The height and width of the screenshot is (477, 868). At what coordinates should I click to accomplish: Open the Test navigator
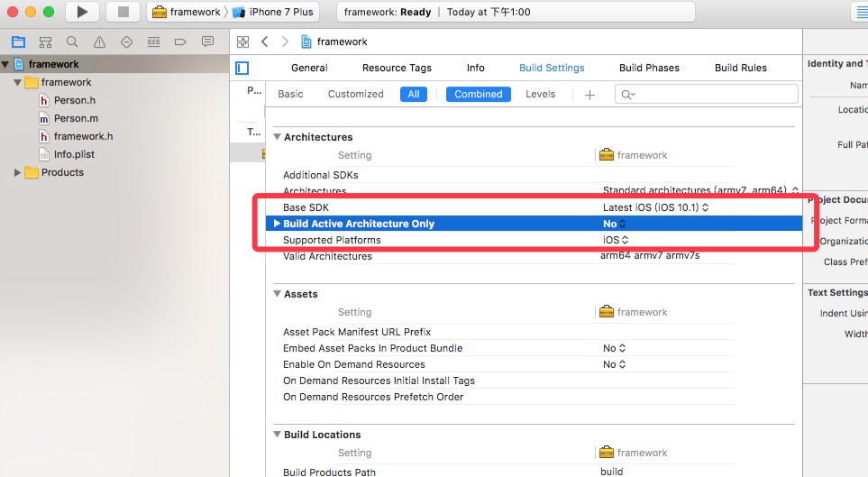(x=126, y=41)
